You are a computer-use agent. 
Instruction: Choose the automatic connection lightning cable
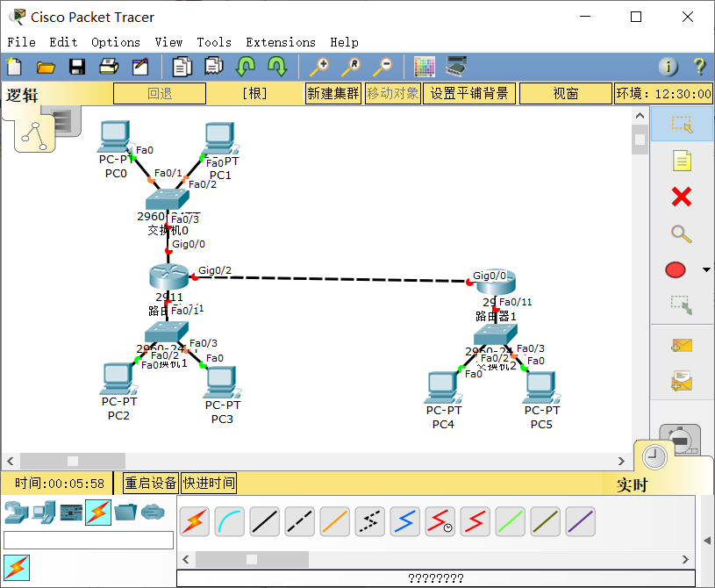click(194, 521)
